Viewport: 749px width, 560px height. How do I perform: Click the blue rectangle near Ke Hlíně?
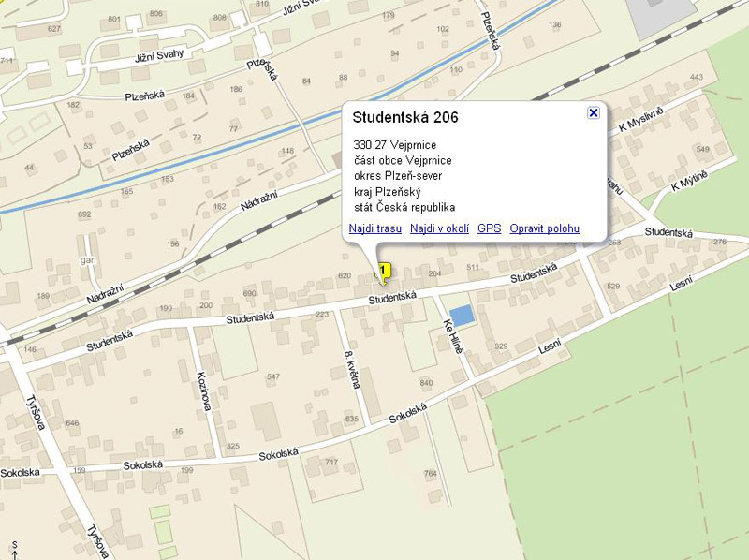coord(462,316)
